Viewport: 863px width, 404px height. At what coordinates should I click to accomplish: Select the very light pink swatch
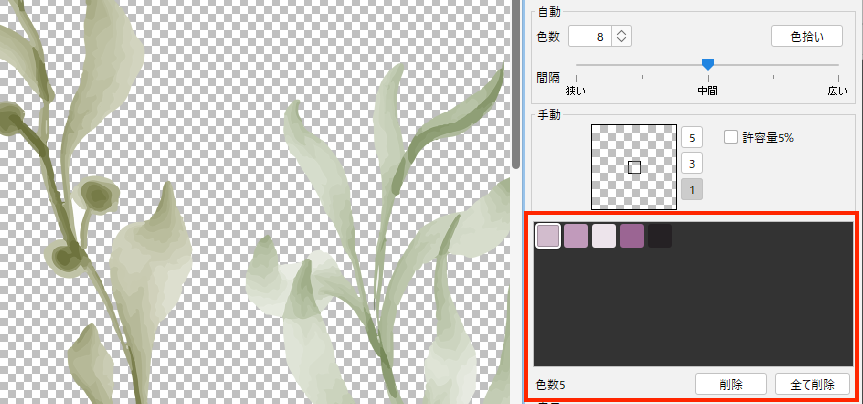click(604, 236)
